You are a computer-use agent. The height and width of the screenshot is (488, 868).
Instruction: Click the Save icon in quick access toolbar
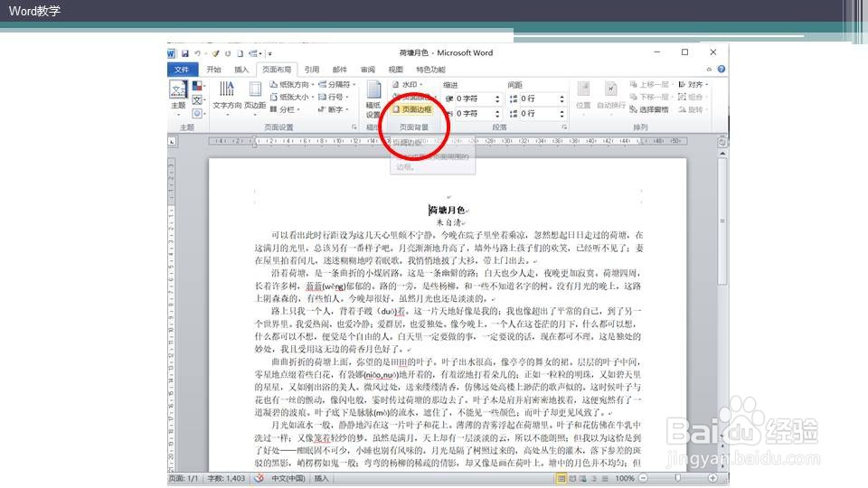184,53
